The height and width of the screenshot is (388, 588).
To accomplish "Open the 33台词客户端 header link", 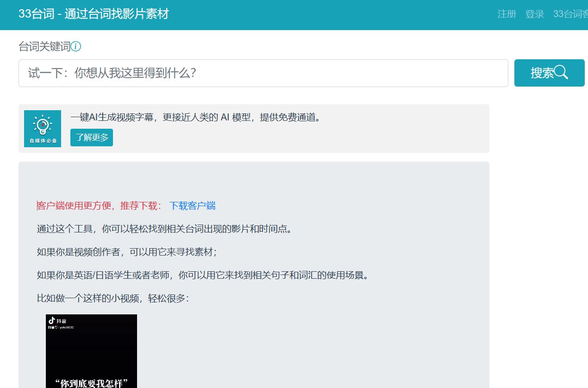I will pyautogui.click(x=571, y=14).
